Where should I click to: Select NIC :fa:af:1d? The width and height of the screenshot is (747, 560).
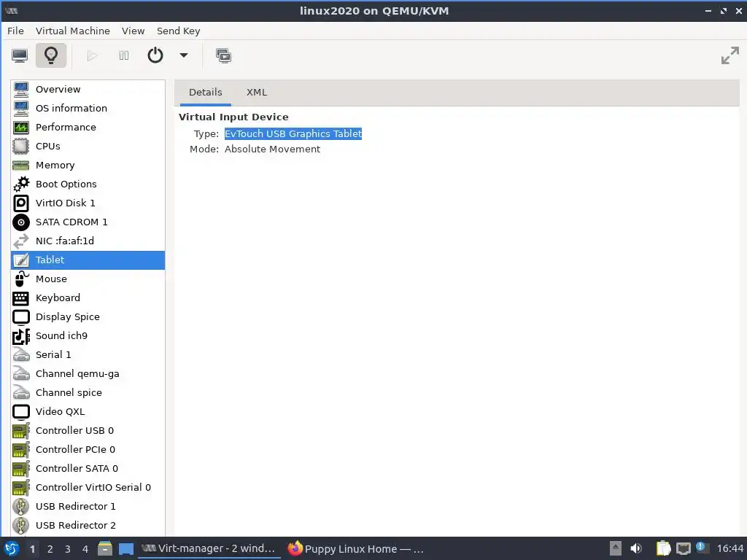88,241
